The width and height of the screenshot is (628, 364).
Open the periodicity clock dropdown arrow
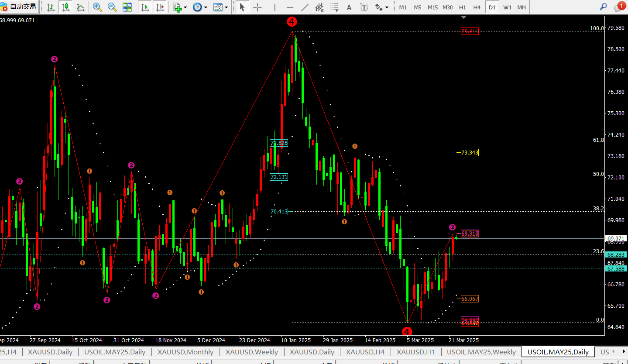tap(206, 7)
